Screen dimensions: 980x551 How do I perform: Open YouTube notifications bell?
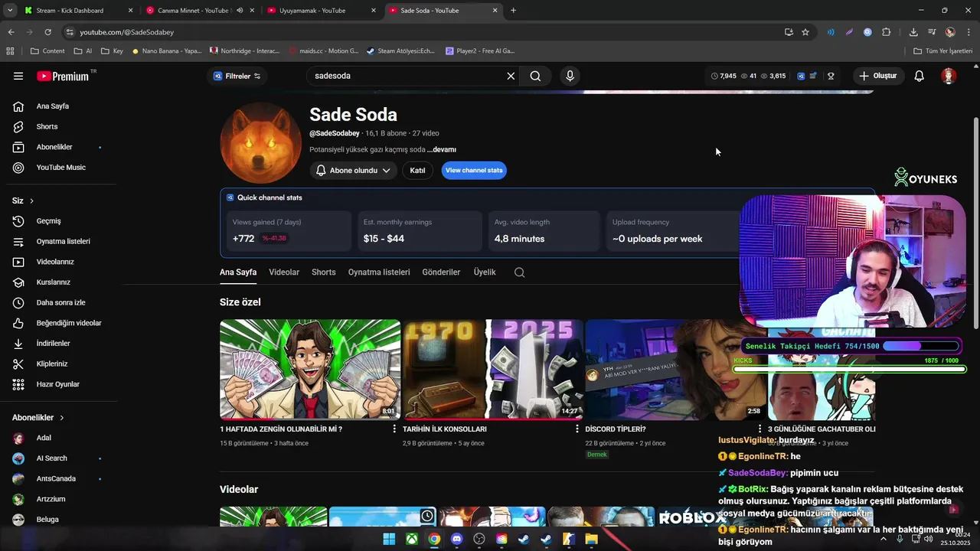920,76
